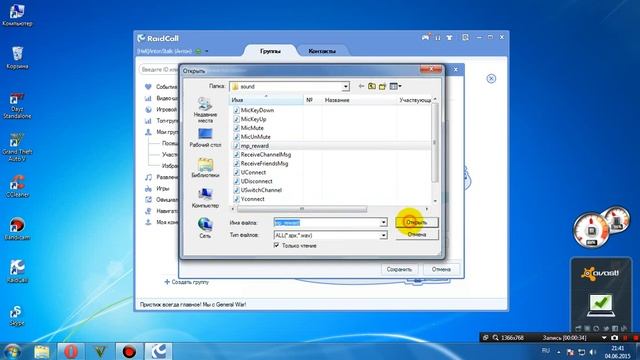The width and height of the screenshot is (640, 360).
Task: Click the camera icon in recording bar
Action: [615, 338]
